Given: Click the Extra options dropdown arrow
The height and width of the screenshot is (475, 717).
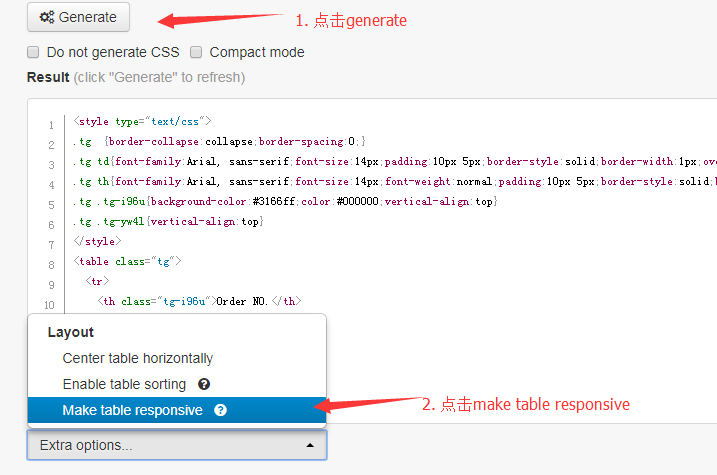Looking at the screenshot, I should click(x=310, y=445).
